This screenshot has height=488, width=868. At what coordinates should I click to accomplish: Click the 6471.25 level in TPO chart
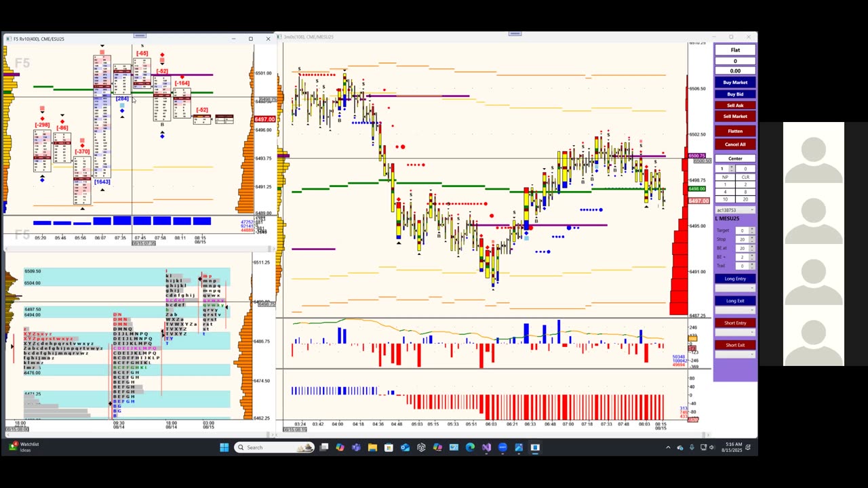coord(33,394)
